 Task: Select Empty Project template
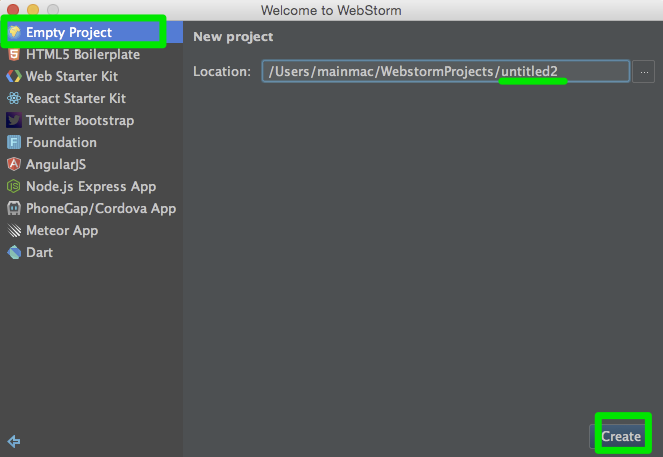pos(91,32)
